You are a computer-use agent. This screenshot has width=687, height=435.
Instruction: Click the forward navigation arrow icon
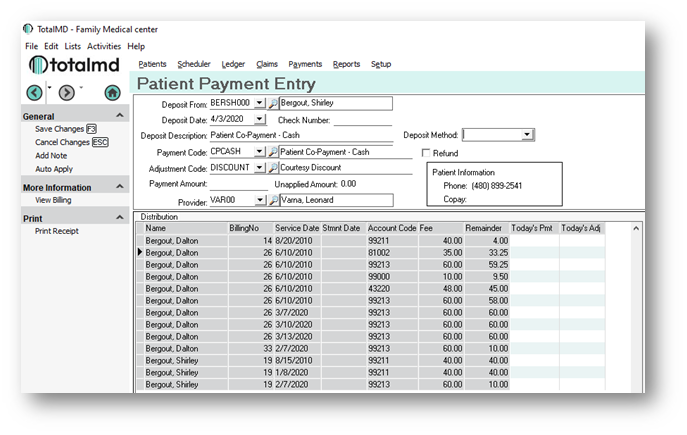[67, 92]
